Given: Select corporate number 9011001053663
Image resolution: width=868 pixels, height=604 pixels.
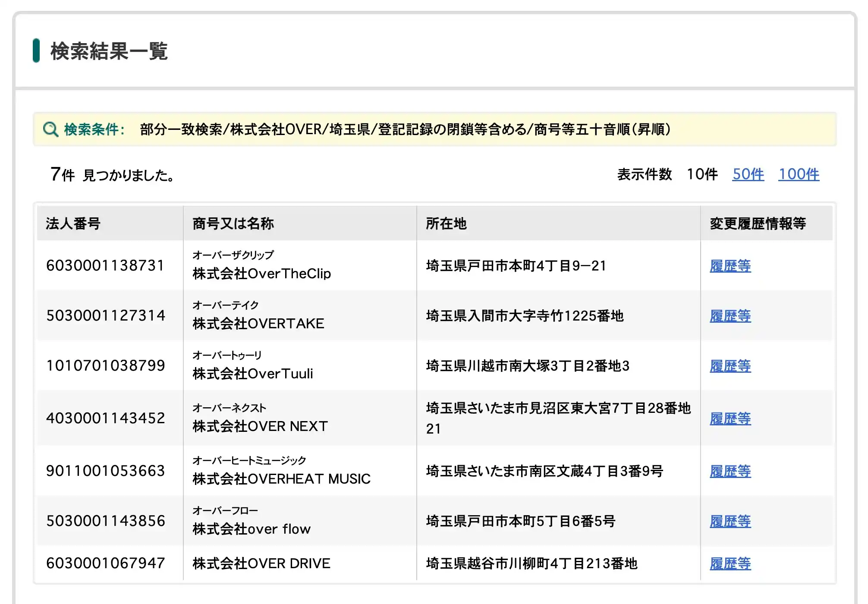Looking at the screenshot, I should [x=105, y=471].
